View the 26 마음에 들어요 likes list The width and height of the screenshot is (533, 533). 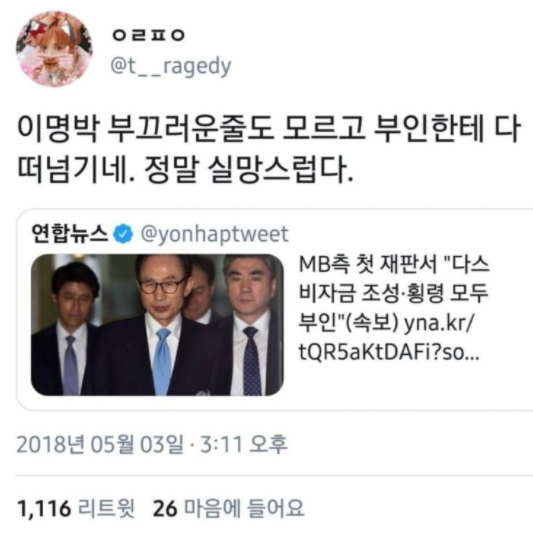tap(228, 509)
